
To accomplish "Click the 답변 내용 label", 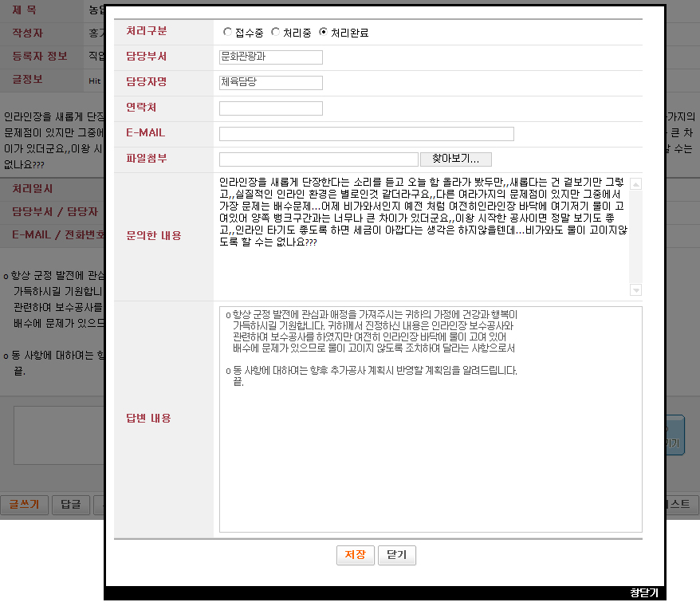I will (x=148, y=418).
